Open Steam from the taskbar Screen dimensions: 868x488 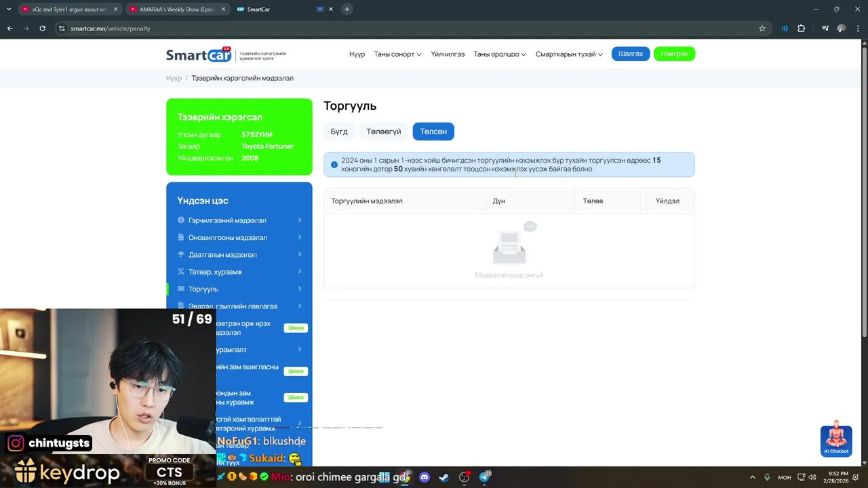coord(444,477)
